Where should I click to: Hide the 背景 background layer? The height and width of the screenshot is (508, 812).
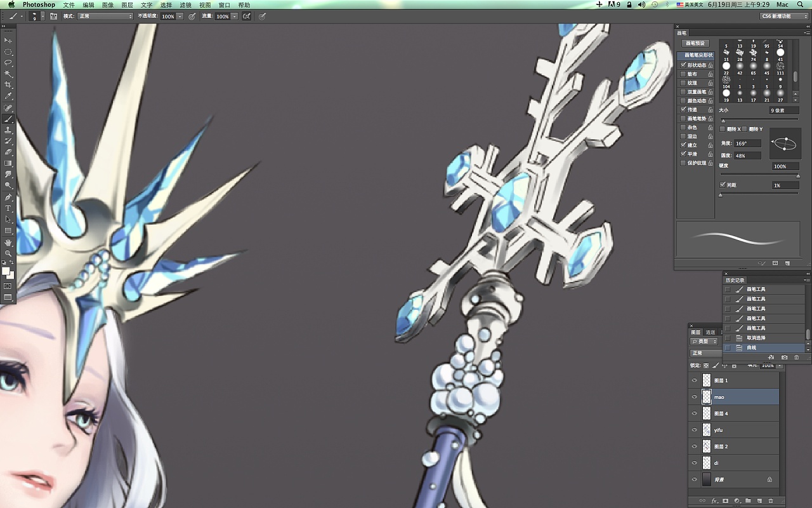(x=695, y=479)
